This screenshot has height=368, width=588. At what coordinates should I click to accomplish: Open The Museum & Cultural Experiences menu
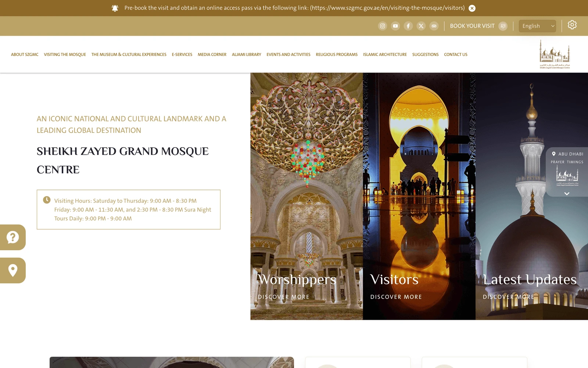pos(129,54)
